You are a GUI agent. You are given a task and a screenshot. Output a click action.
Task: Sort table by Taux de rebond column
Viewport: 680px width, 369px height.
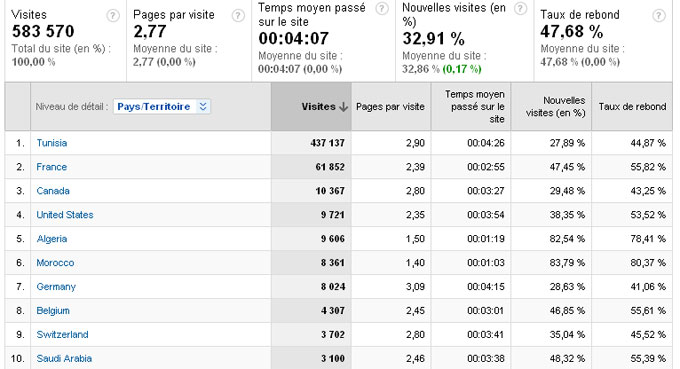tap(632, 107)
